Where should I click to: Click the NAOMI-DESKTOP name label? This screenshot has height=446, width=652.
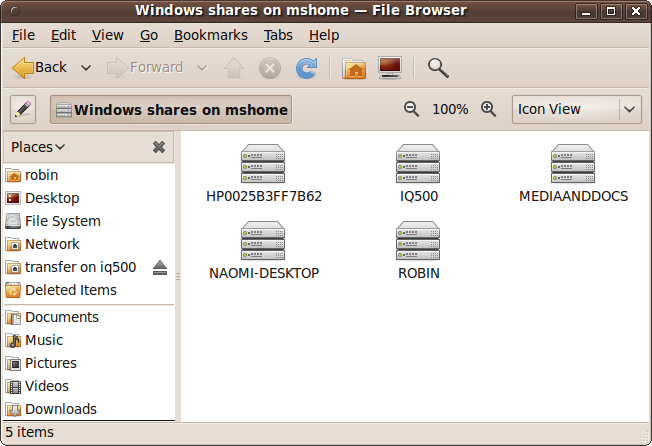[x=264, y=273]
